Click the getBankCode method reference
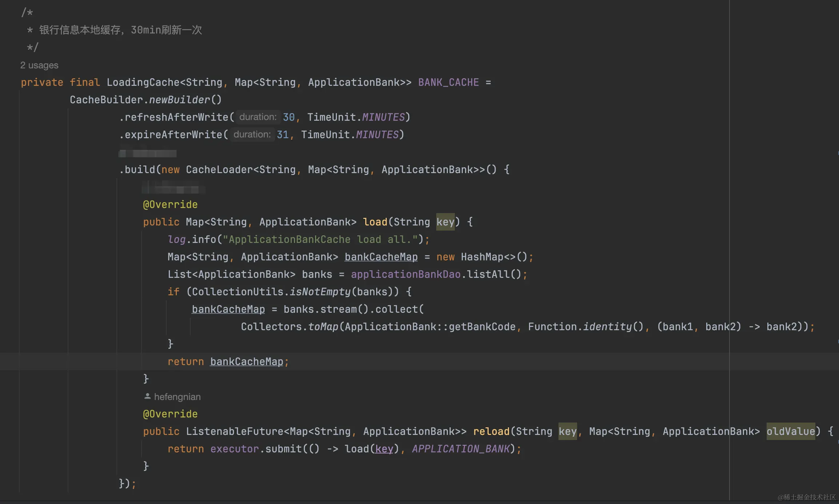This screenshot has height=504, width=839. click(x=482, y=327)
